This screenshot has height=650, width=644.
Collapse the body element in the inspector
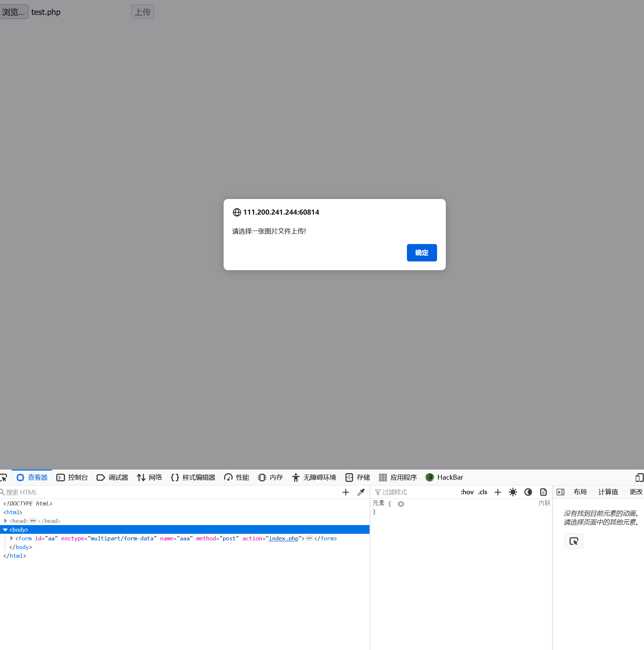pos(5,529)
